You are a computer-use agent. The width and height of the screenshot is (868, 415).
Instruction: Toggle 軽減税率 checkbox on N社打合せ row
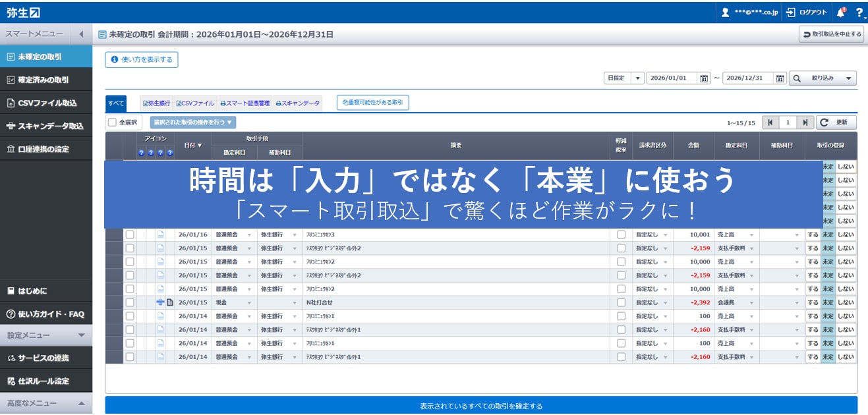(x=621, y=302)
